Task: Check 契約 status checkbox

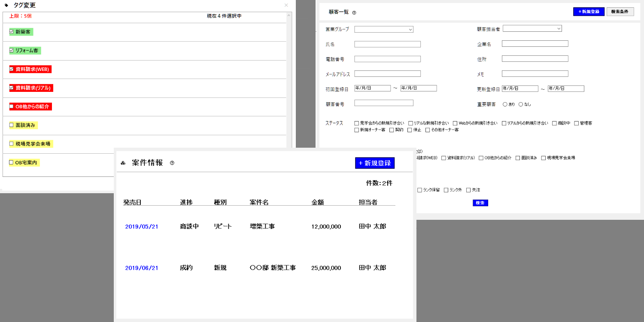Action: (392, 130)
